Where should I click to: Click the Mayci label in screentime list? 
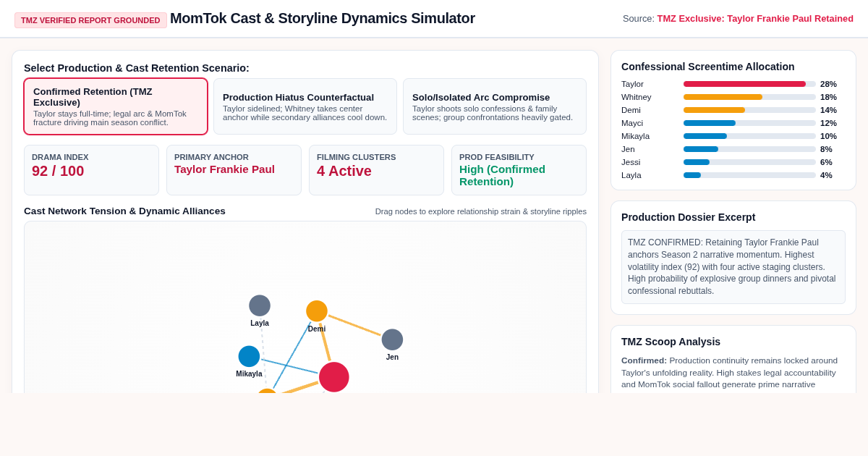coord(632,123)
